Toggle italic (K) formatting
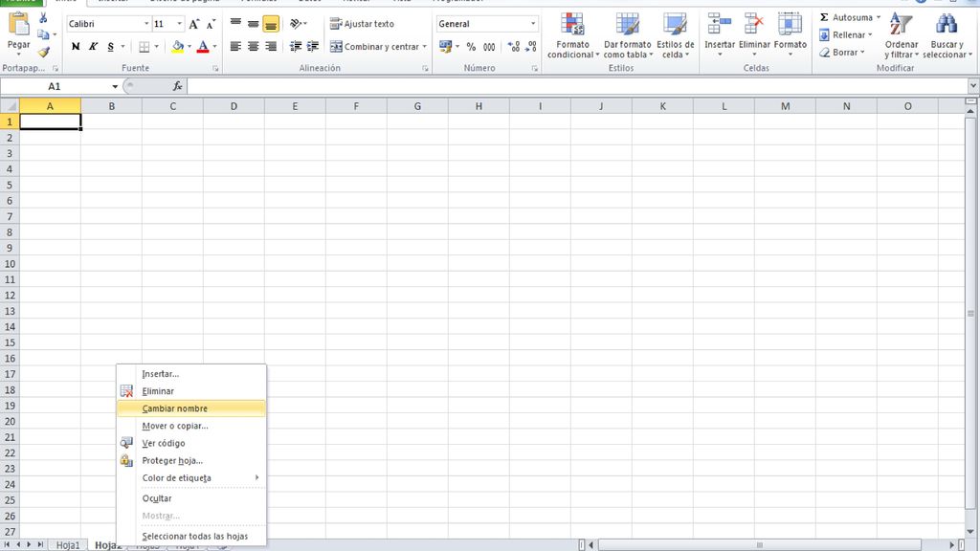980x551 pixels. [93, 46]
